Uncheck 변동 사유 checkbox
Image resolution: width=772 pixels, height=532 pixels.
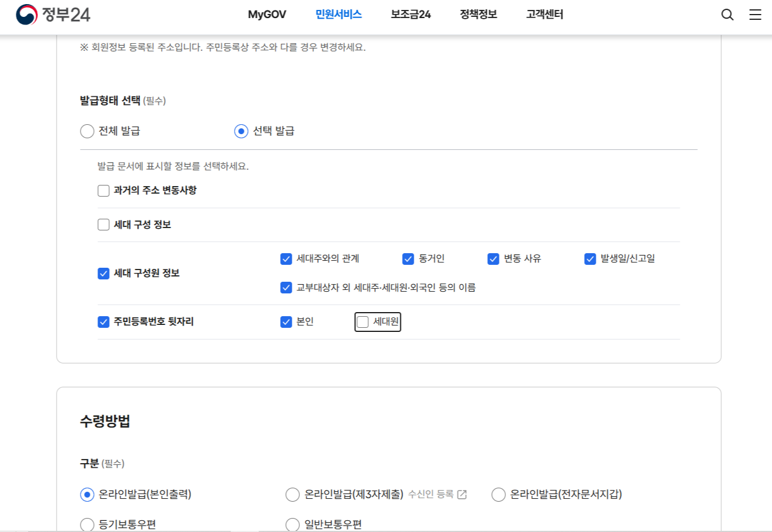click(x=494, y=259)
